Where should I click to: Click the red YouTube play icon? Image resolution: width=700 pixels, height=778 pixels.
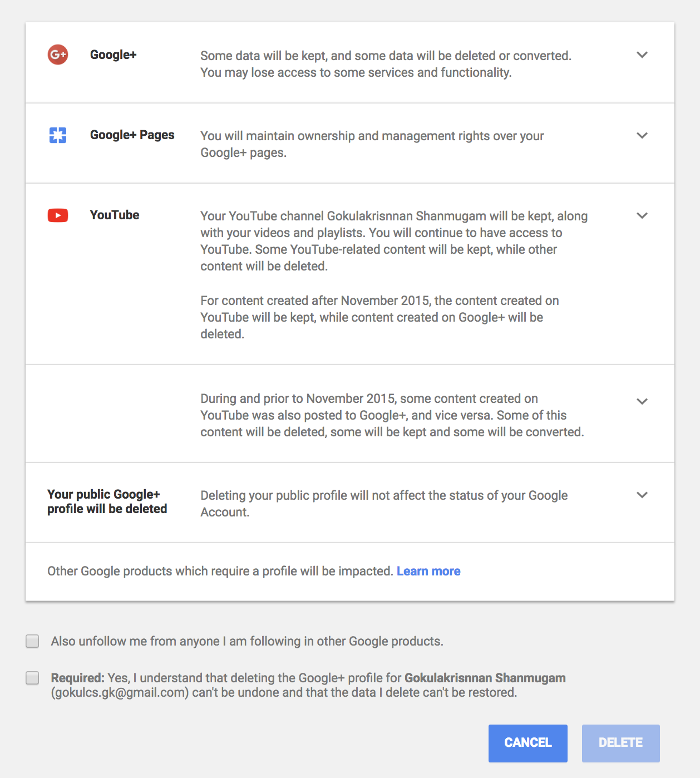point(58,215)
